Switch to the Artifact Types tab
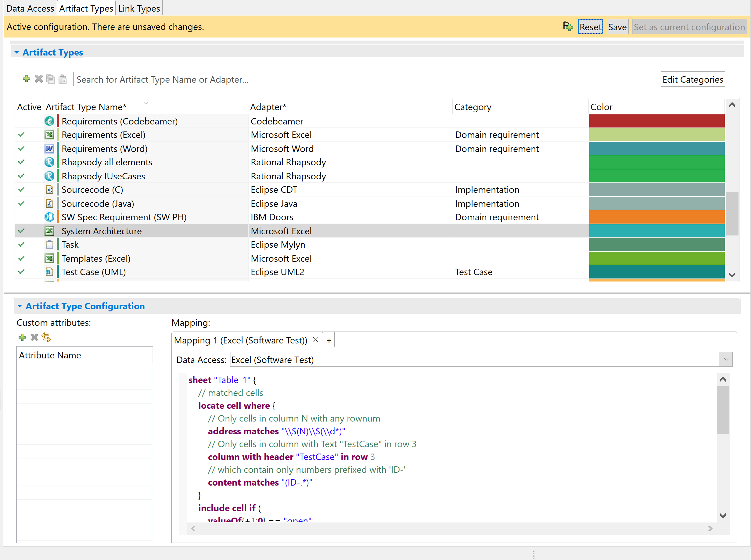This screenshot has height=560, width=751. (x=86, y=8)
